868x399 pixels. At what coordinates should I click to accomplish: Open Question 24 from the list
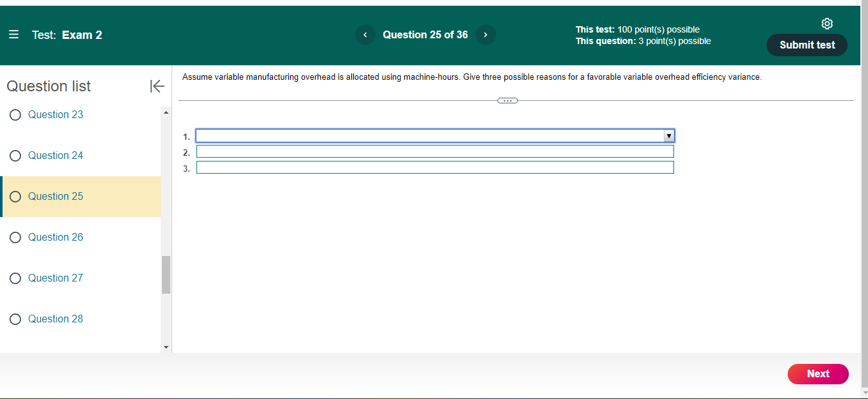coord(55,155)
